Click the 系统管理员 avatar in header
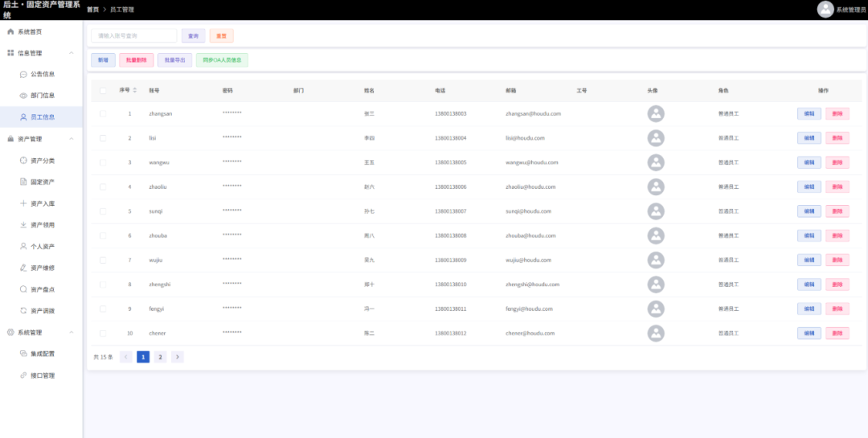The height and width of the screenshot is (438, 868). pos(825,10)
